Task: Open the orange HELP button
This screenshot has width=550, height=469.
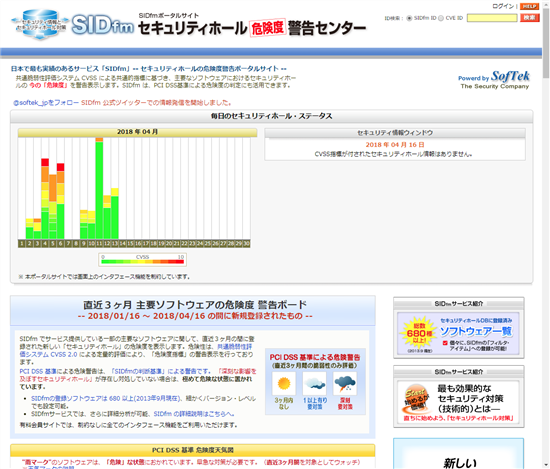Action: 529,6
